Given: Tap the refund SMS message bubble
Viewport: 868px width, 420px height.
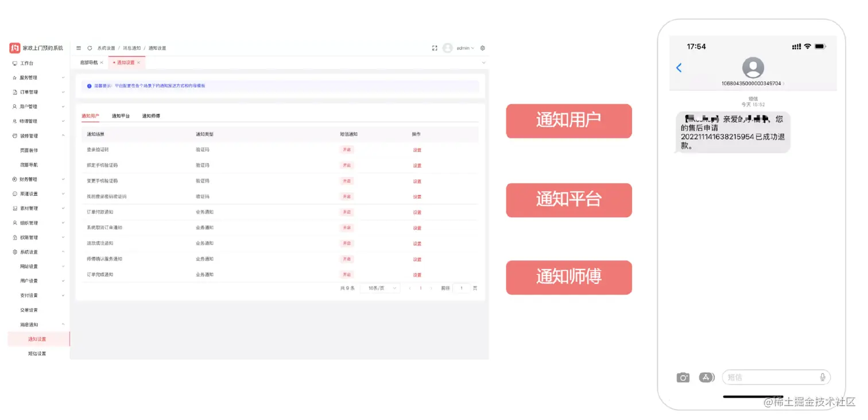Looking at the screenshot, I should 733,132.
